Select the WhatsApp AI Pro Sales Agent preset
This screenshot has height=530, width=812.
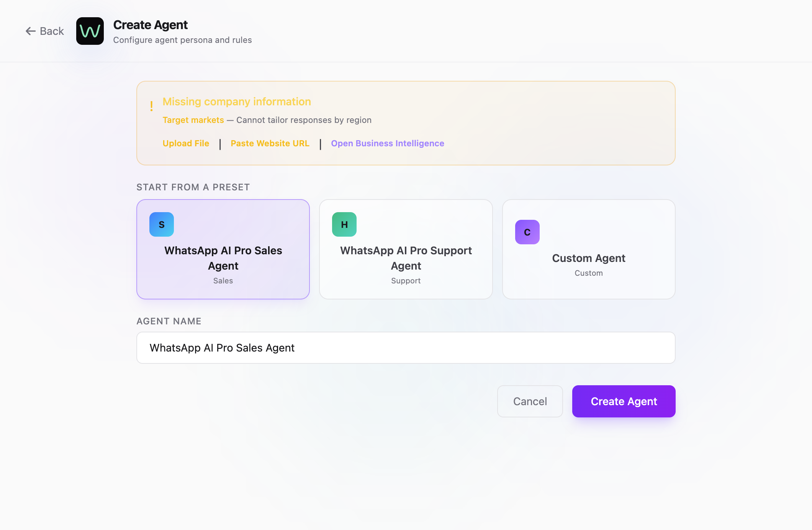tap(223, 249)
